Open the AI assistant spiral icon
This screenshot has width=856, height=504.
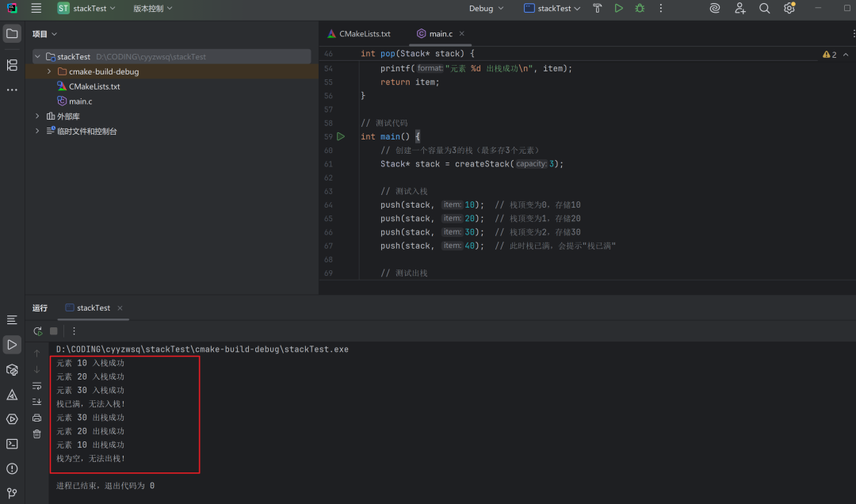pos(715,8)
